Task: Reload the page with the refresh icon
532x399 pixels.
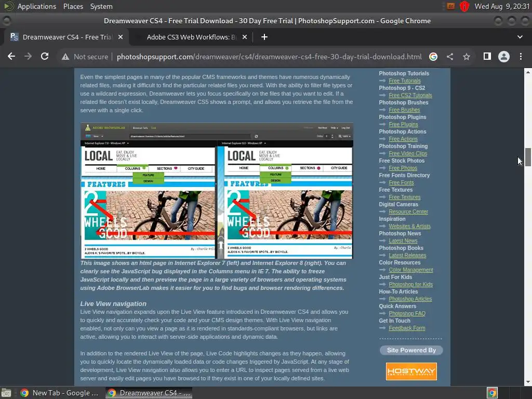Action: [x=45, y=56]
